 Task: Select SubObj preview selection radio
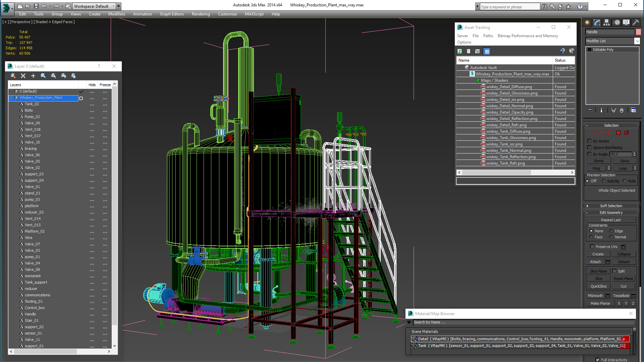tap(604, 181)
